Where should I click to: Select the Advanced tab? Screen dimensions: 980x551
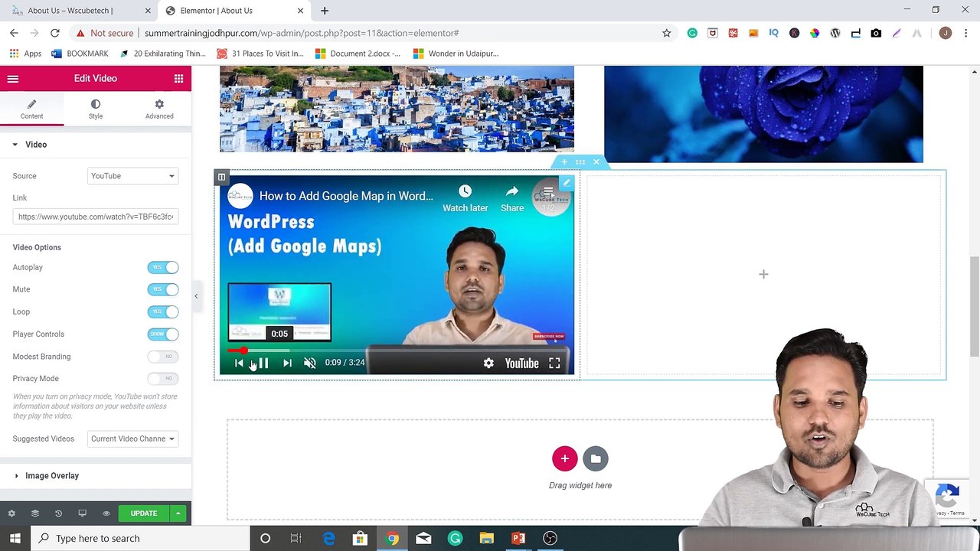coord(159,109)
